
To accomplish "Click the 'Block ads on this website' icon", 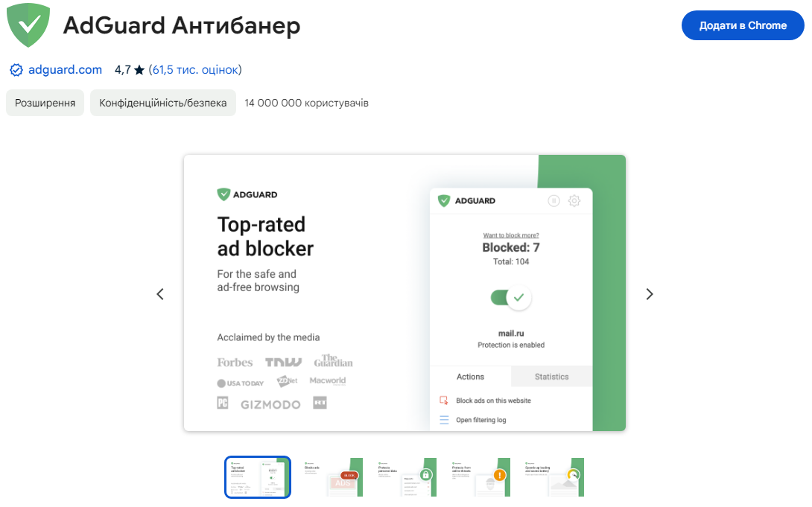I will pos(443,401).
